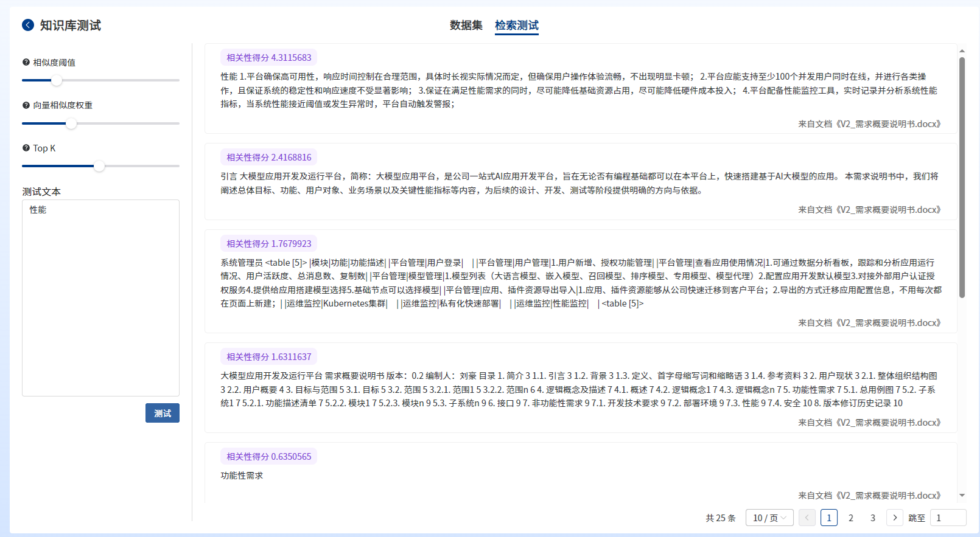This screenshot has width=980, height=537.
Task: Click help icon next to 相似度阈值
Action: 26,62
